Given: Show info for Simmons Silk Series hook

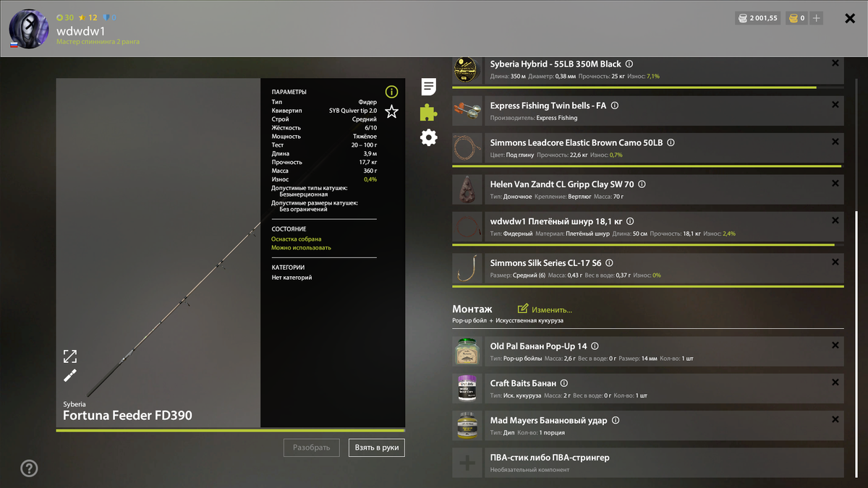Looking at the screenshot, I should click(x=609, y=263).
